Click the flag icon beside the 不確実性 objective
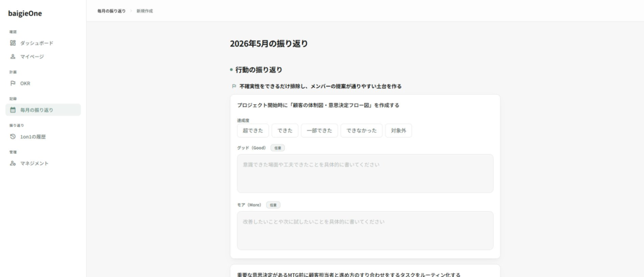 pyautogui.click(x=234, y=86)
